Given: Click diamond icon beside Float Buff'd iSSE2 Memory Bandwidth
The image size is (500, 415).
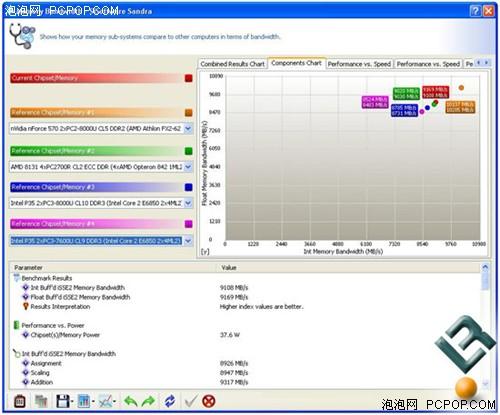Looking at the screenshot, I should tap(25, 297).
